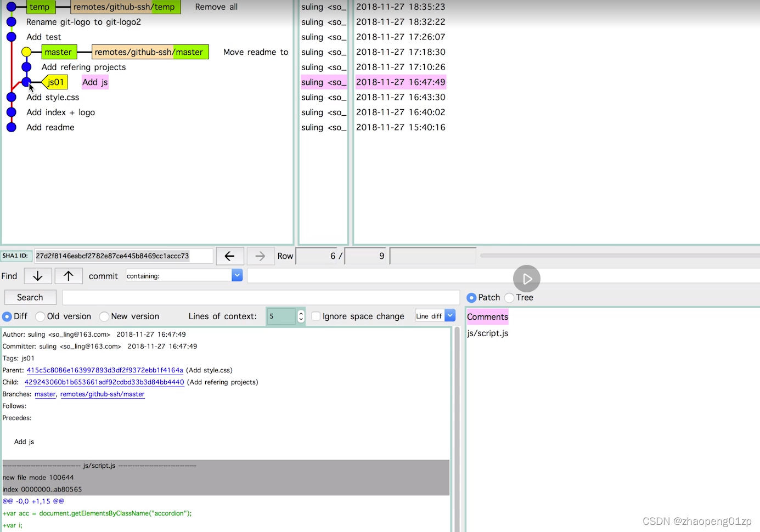Select the 'Add style.css' commit
Viewport: 760px width, 532px height.
coord(53,97)
